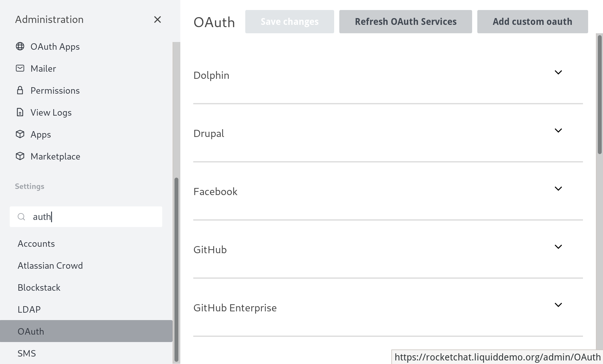This screenshot has width=603, height=364.
Task: Click the Save changes button
Action: tap(290, 21)
